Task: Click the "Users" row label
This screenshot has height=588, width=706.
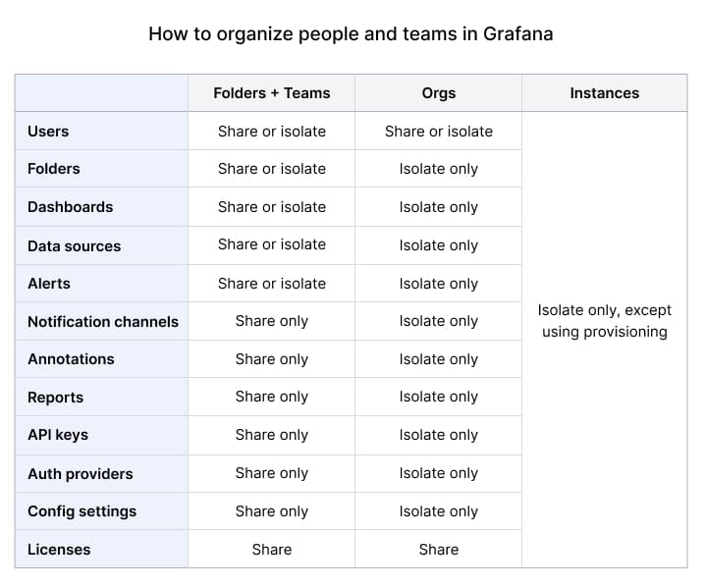Action: click(48, 132)
